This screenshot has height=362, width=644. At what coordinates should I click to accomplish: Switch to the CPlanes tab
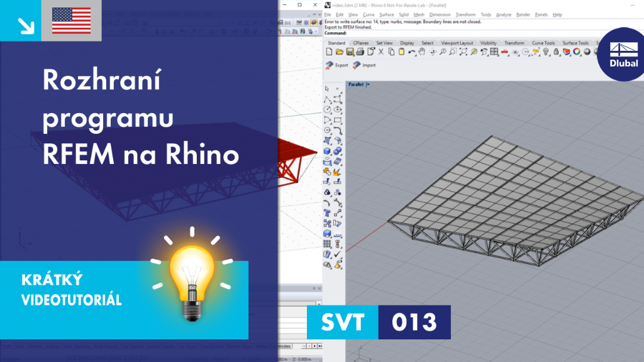(360, 43)
